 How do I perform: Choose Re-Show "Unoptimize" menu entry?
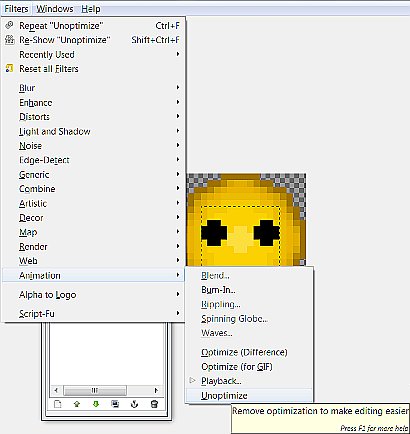tap(93, 40)
